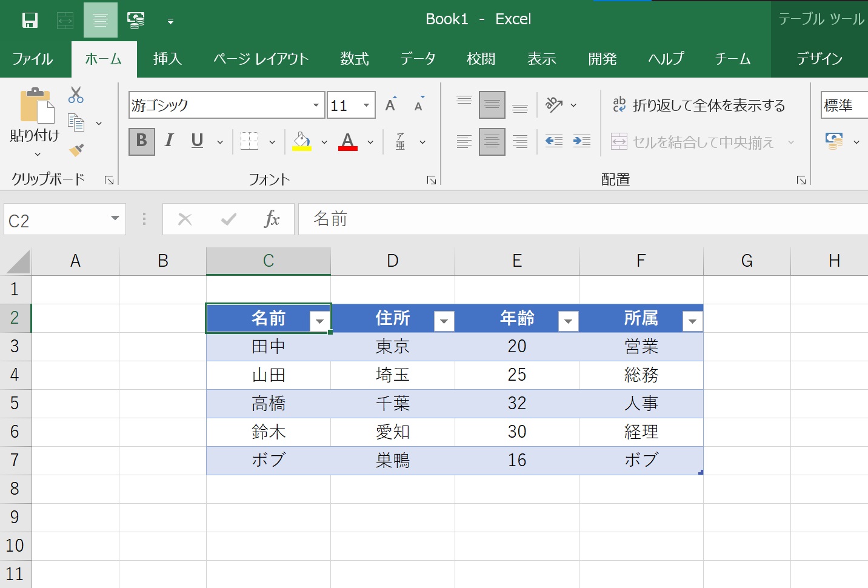Select the Format Painter brush icon
Screen dimensions: 868x588
[x=76, y=149]
